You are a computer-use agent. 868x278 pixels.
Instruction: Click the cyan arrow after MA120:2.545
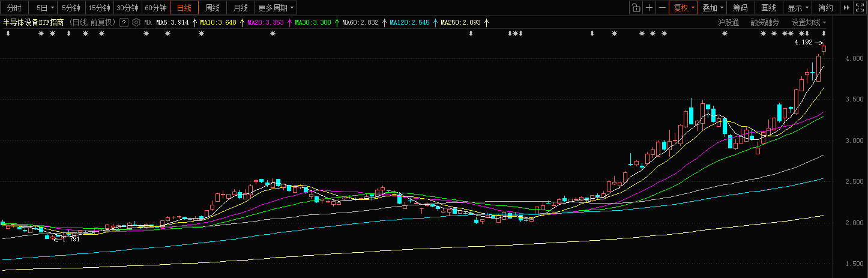coord(435,22)
